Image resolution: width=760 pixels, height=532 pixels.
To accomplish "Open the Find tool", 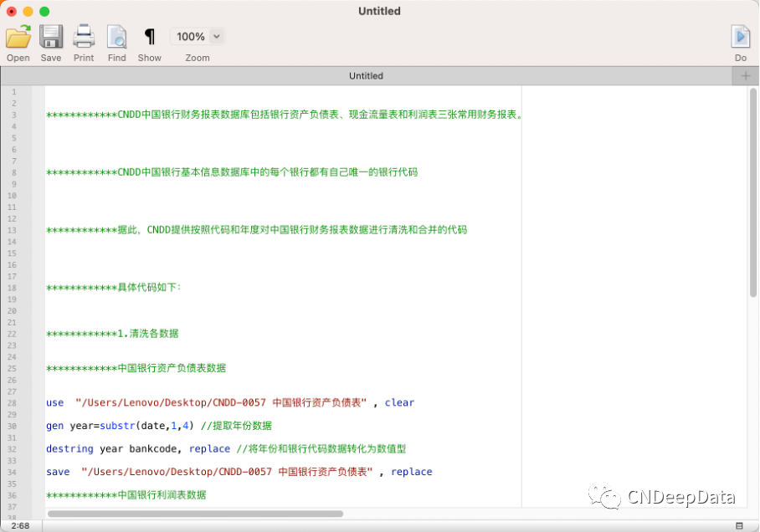I will point(117,37).
